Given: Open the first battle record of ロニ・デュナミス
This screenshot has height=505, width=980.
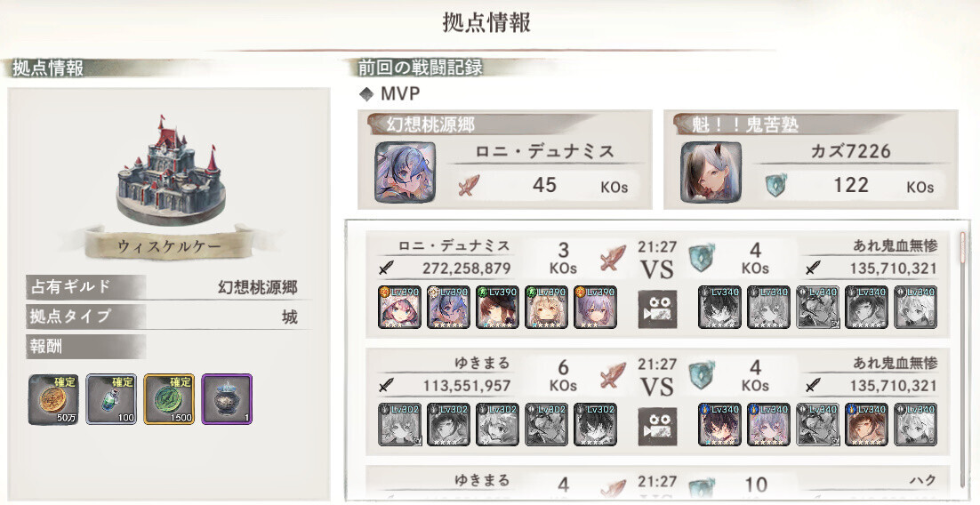Looking at the screenshot, I should pos(657,285).
